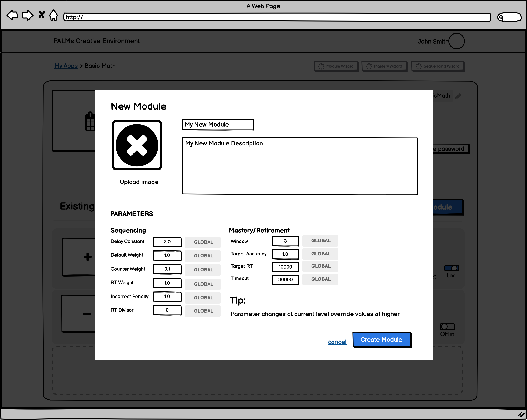
Task: Click the plus icon module card
Action: coord(87,257)
